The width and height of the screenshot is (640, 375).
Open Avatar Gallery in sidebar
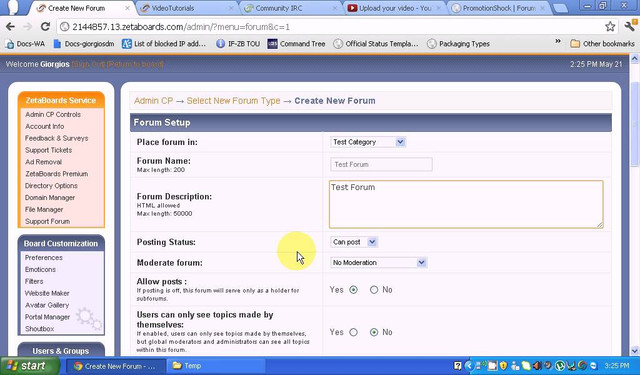click(x=47, y=305)
